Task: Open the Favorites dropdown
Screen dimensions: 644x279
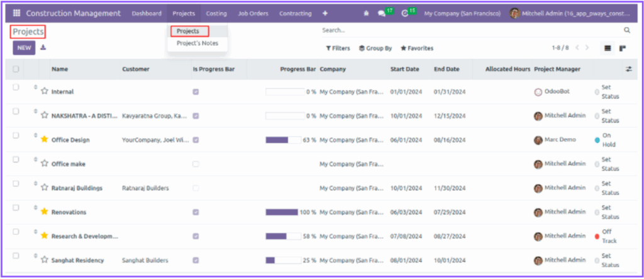Action: (417, 48)
